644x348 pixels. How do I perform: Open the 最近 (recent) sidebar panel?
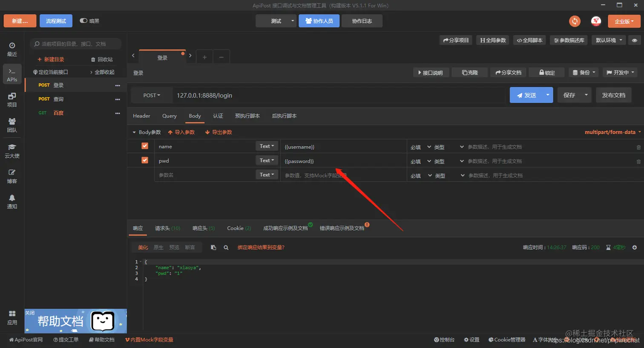click(x=12, y=49)
